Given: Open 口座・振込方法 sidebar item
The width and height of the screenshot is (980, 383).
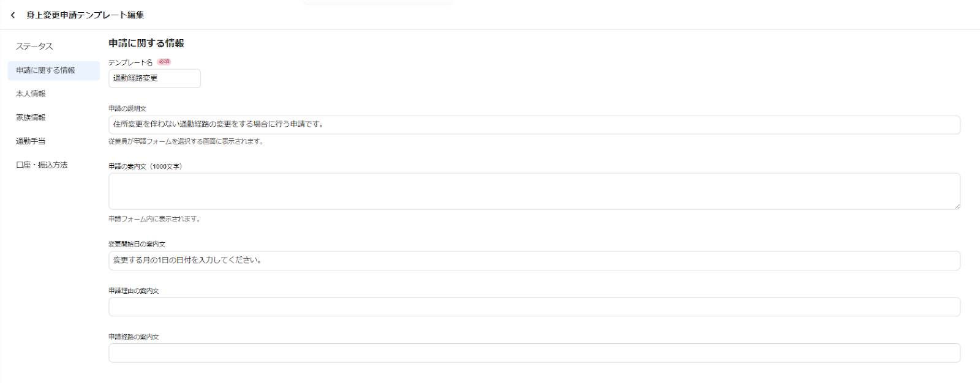Looking at the screenshot, I should click(42, 165).
